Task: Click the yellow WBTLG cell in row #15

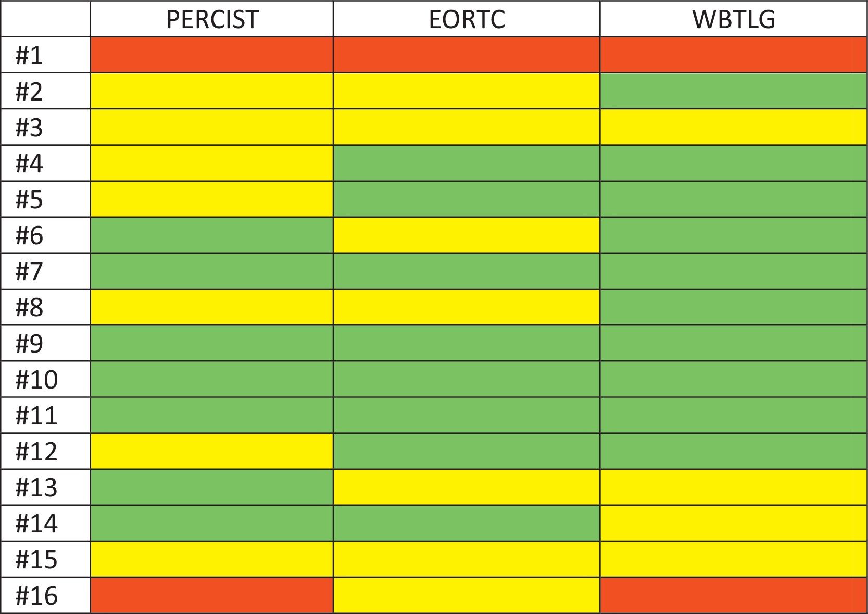Action: click(x=733, y=559)
